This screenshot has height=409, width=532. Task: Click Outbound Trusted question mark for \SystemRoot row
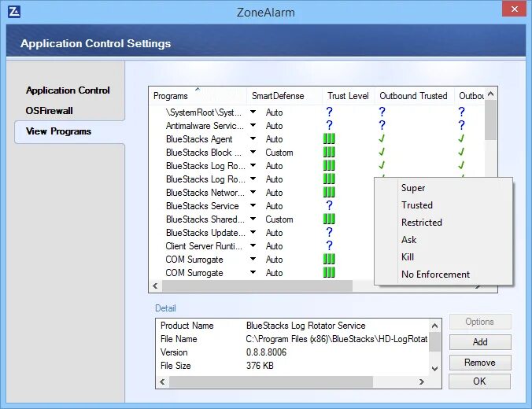pos(382,112)
